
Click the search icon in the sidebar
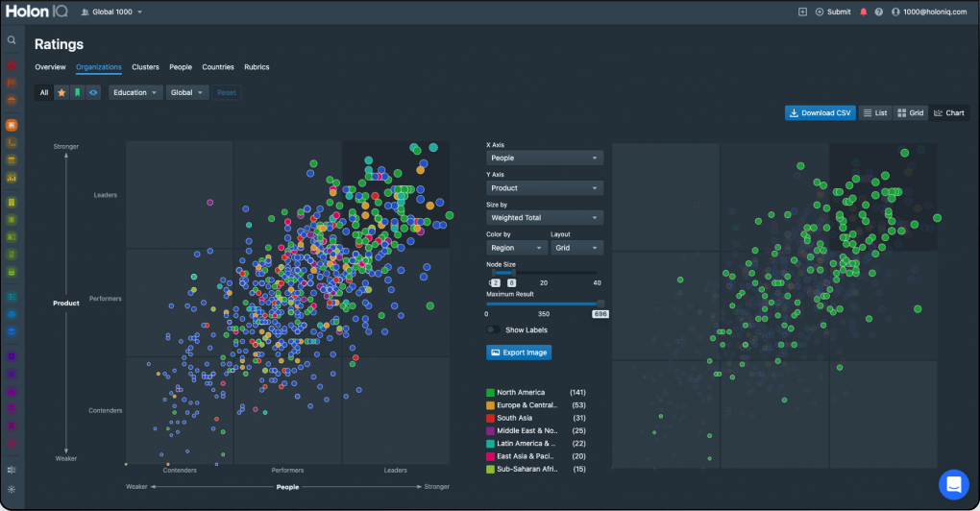[x=12, y=40]
